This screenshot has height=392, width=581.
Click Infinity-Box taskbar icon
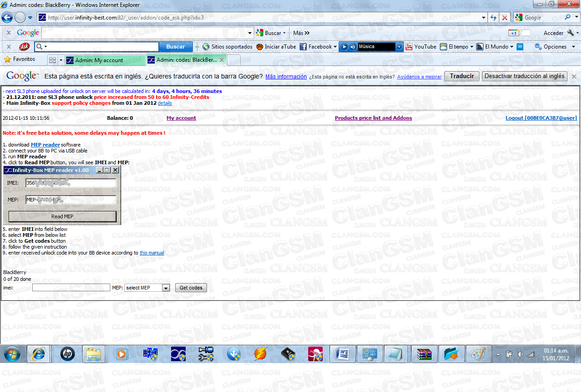[x=177, y=354]
